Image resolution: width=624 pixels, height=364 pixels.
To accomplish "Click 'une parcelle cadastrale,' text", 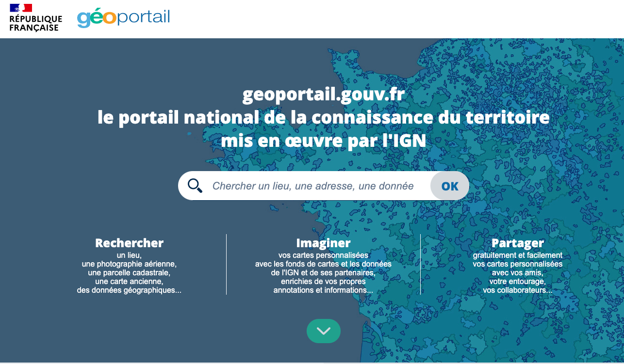I will 129,273.
